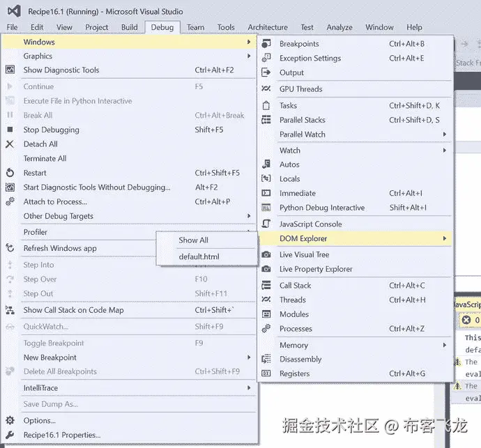Viewport: 481px width, 448px height.
Task: Expand the Watch submenu arrow
Action: [445, 150]
